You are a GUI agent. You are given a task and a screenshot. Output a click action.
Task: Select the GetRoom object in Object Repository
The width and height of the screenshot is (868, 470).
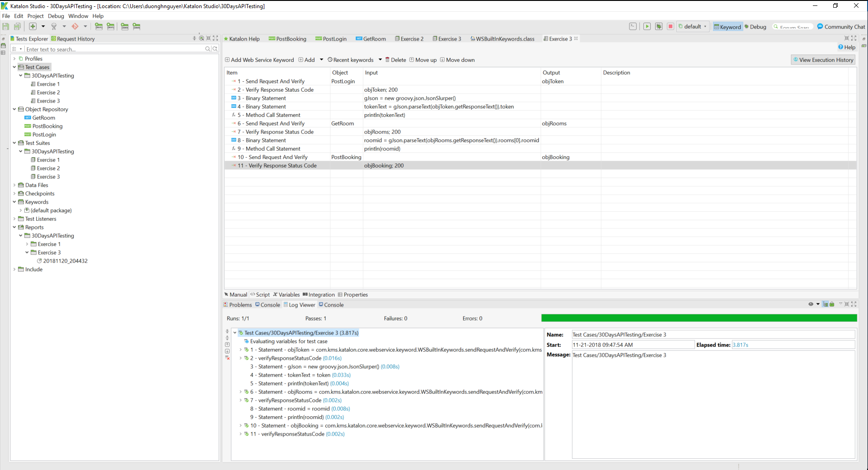(40, 118)
